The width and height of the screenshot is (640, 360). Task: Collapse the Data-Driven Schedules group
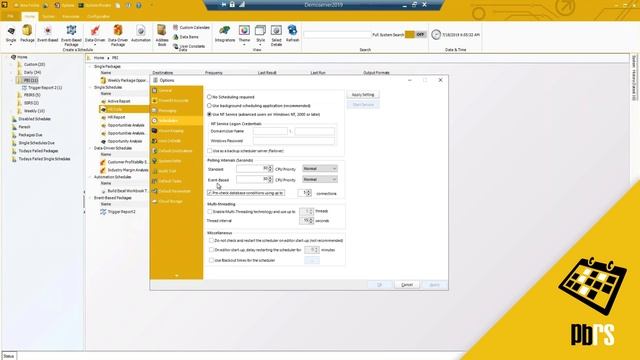pos(91,148)
